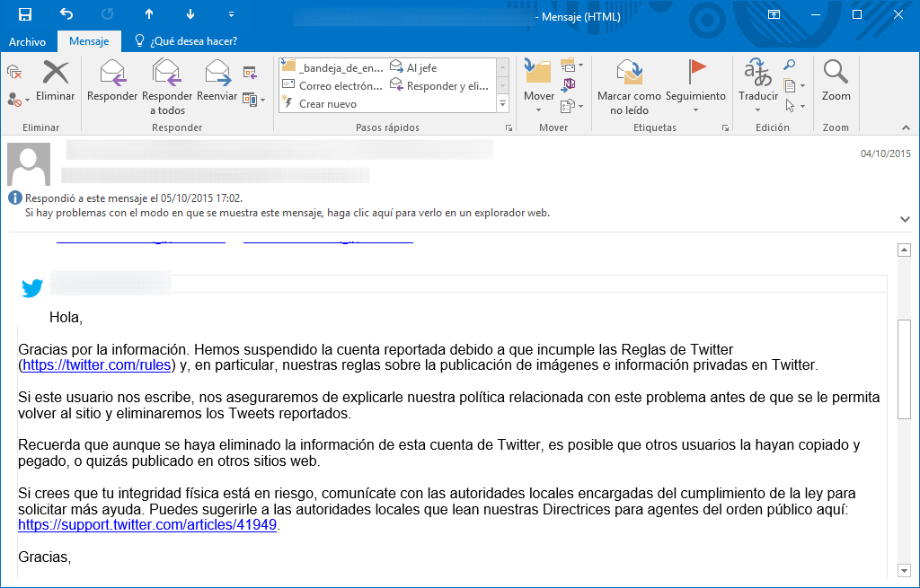Expand the message header with the chevron
The image size is (920, 588).
pyautogui.click(x=905, y=219)
